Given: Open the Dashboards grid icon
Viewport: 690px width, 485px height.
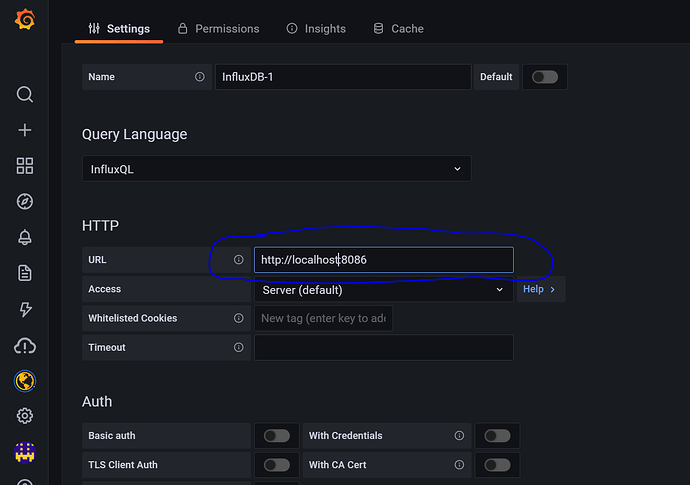Looking at the screenshot, I should click(25, 166).
